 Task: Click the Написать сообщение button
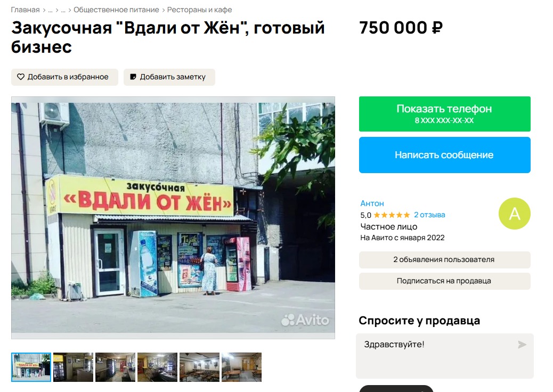click(444, 155)
